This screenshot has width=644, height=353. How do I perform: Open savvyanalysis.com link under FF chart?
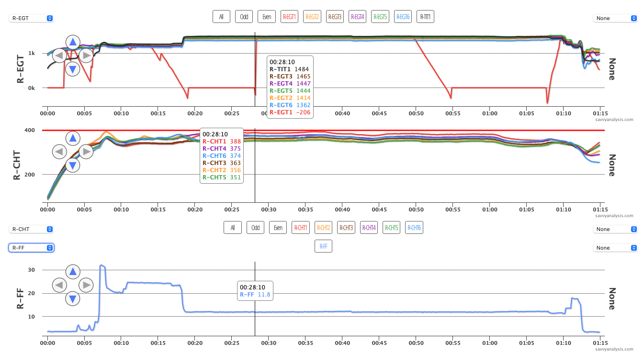pos(615,349)
